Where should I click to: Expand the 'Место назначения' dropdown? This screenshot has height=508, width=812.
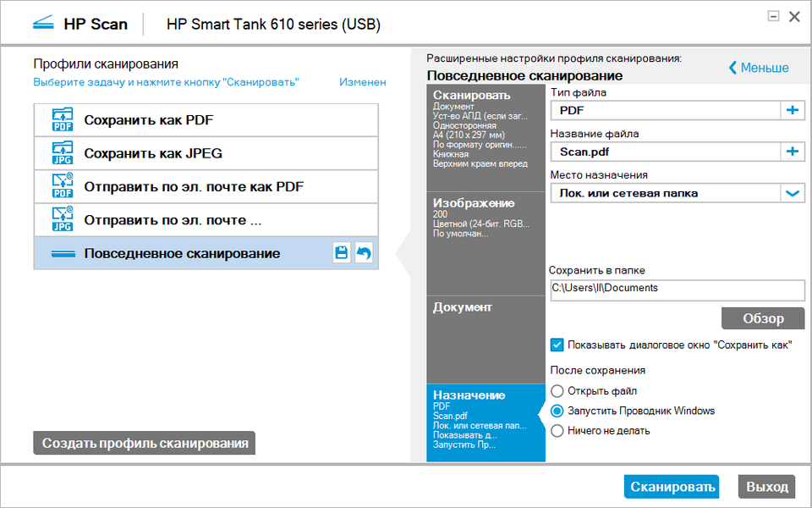[793, 193]
